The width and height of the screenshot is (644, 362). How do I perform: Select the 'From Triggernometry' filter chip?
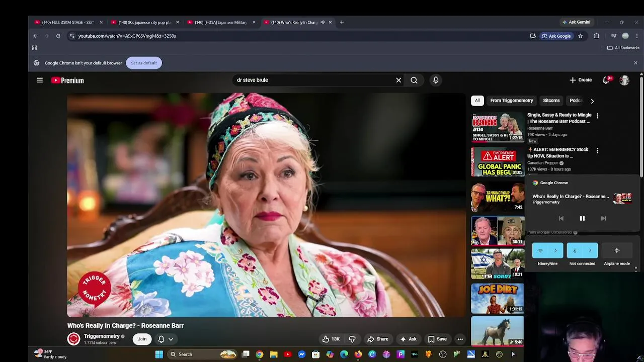(512, 101)
